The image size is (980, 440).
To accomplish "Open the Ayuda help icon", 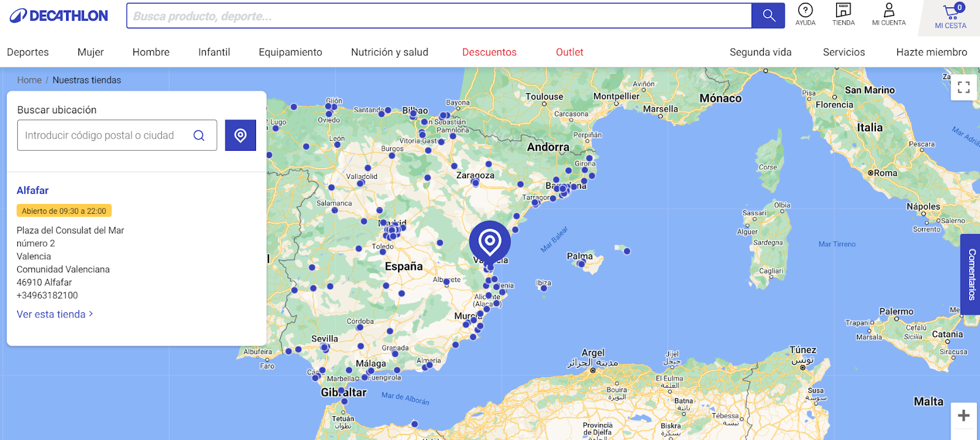I will (805, 14).
